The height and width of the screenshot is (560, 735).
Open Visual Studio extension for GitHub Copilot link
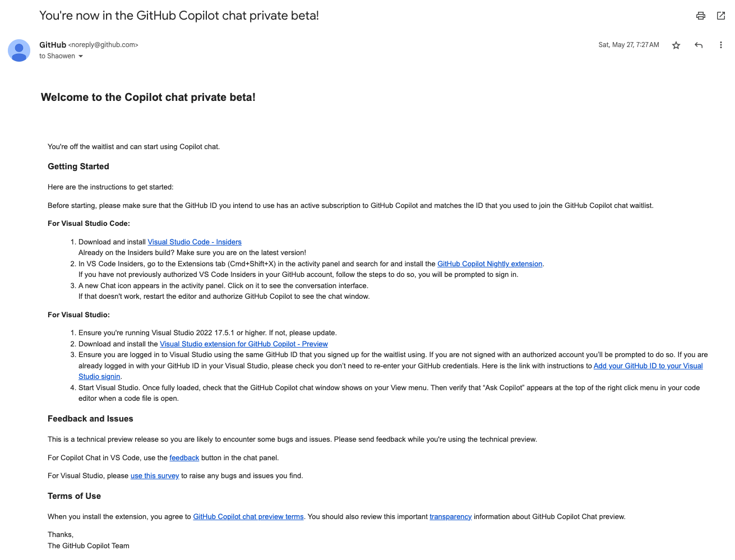[244, 344]
